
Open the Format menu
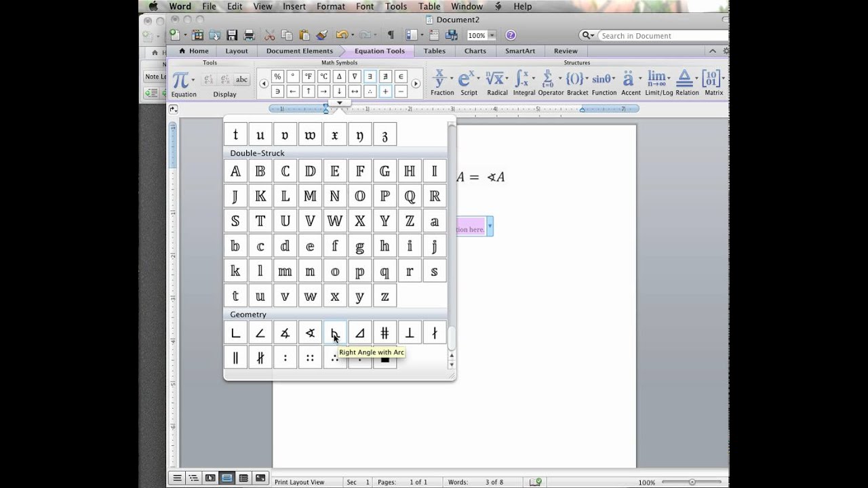[x=331, y=6]
